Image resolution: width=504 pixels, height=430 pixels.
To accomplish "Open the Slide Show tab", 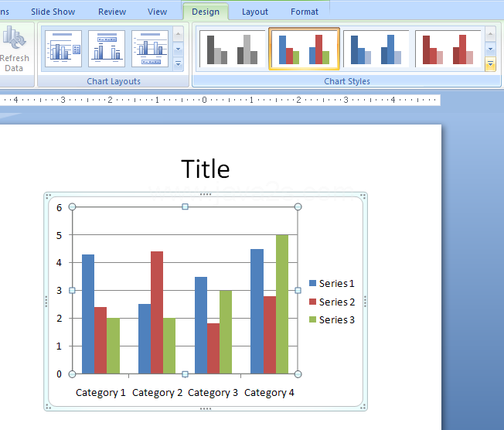I will 53,12.
